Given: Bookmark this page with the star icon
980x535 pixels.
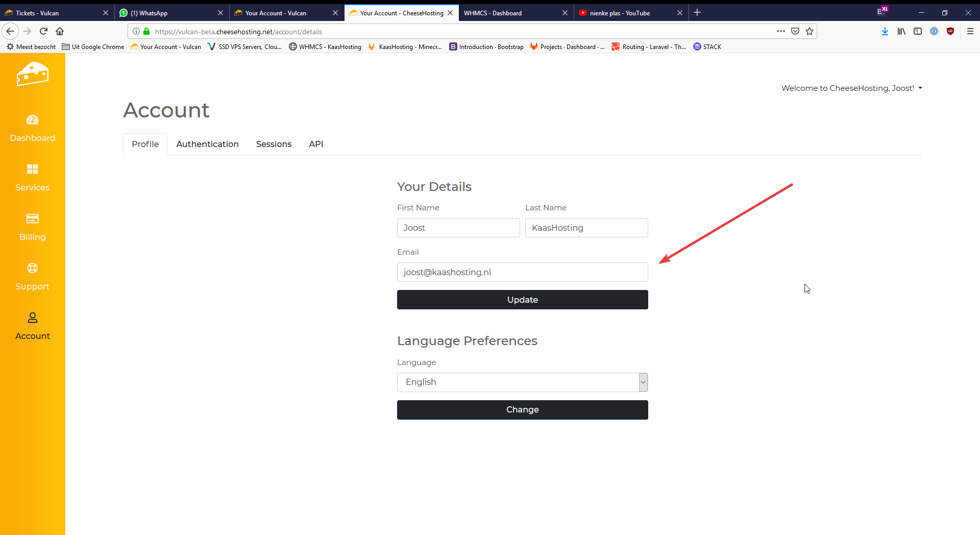Looking at the screenshot, I should coord(810,31).
